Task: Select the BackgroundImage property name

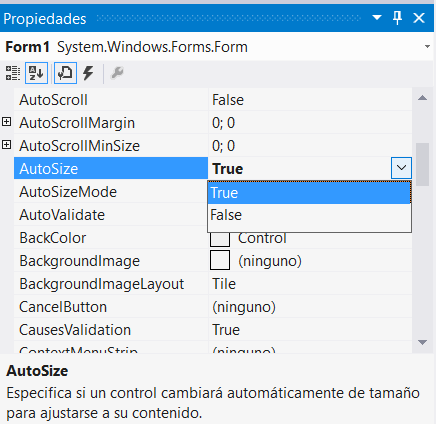Action: (79, 261)
